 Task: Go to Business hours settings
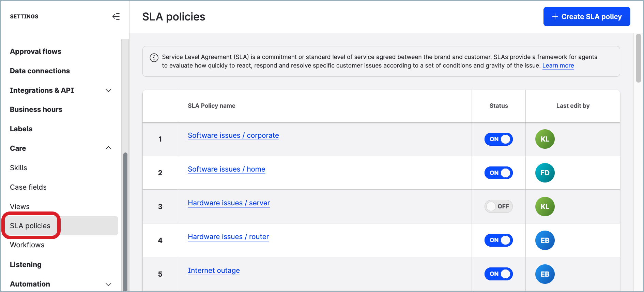tap(36, 109)
